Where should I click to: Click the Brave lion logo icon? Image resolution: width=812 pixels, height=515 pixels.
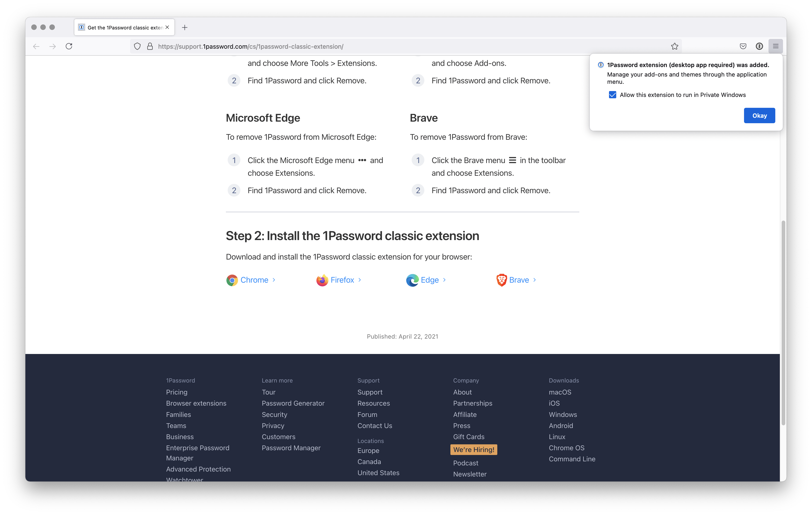(501, 280)
